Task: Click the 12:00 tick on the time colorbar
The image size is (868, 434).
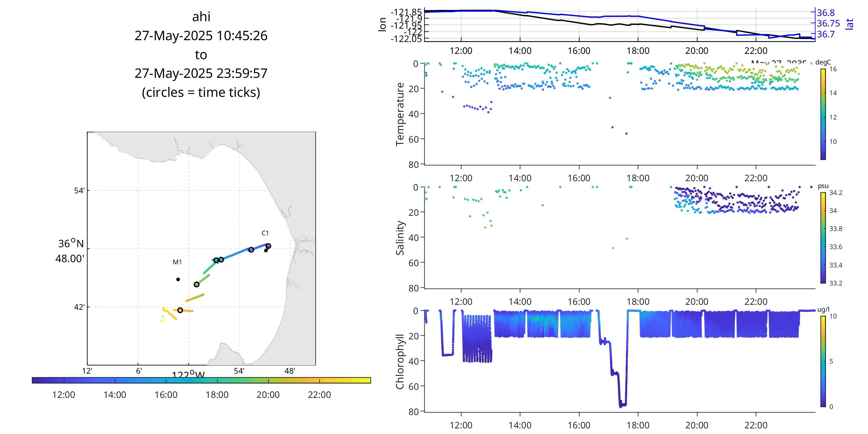Action: point(64,394)
